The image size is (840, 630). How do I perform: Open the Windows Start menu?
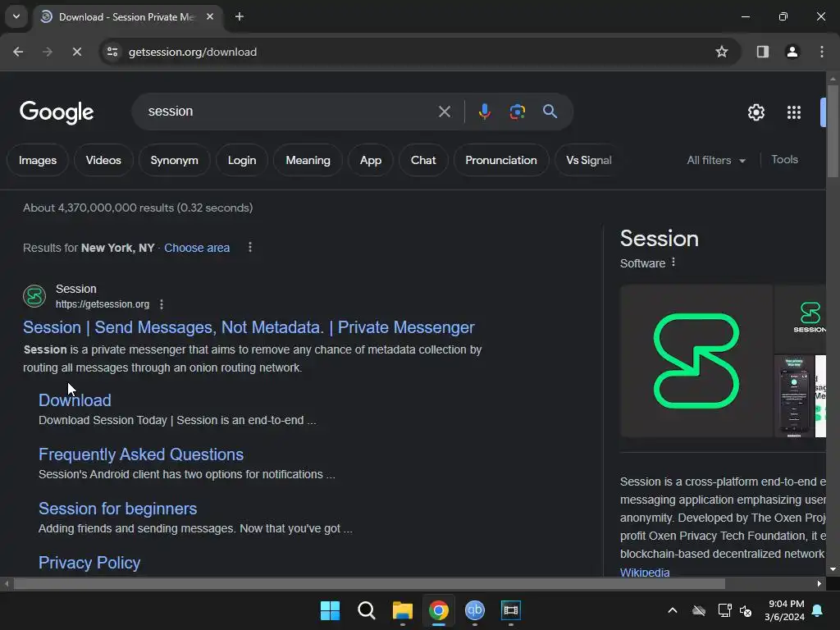[330, 610]
